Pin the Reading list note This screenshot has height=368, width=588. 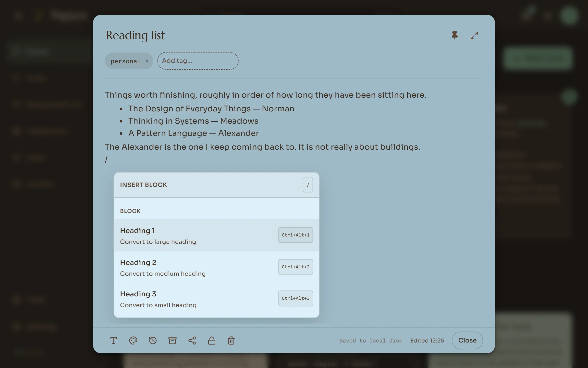(x=454, y=35)
